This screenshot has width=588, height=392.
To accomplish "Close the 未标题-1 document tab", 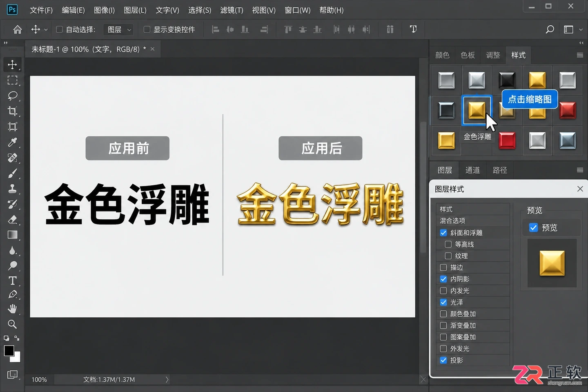I will point(152,49).
